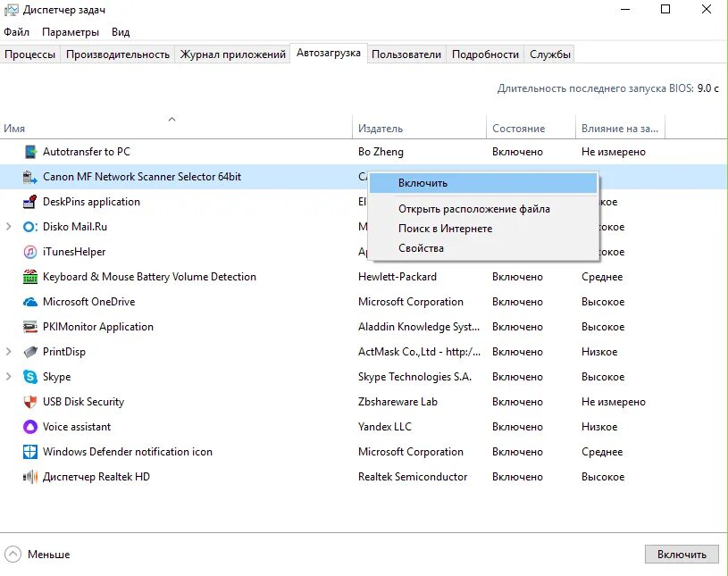
Task: Select the USB Disk Security row name
Action: click(x=84, y=402)
